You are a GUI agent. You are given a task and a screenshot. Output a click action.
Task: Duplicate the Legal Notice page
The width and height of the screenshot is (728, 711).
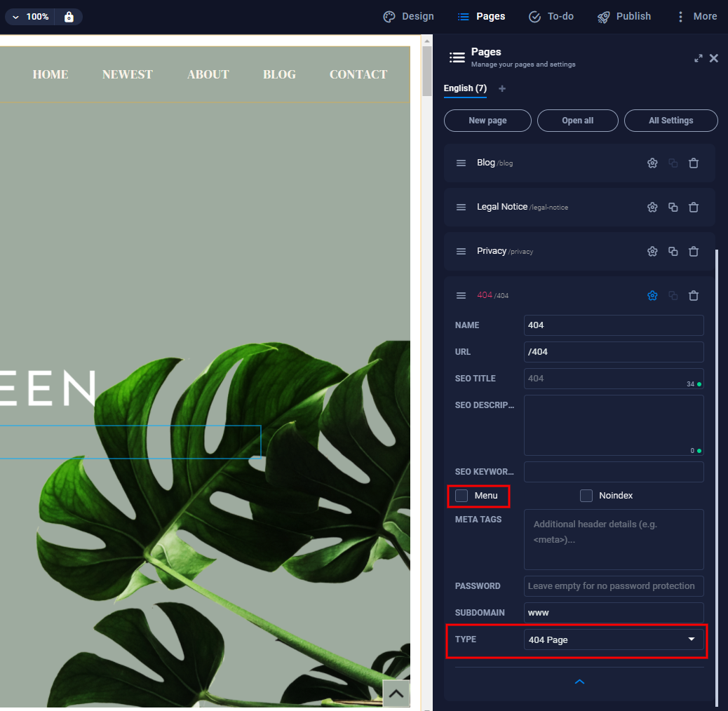tap(673, 208)
